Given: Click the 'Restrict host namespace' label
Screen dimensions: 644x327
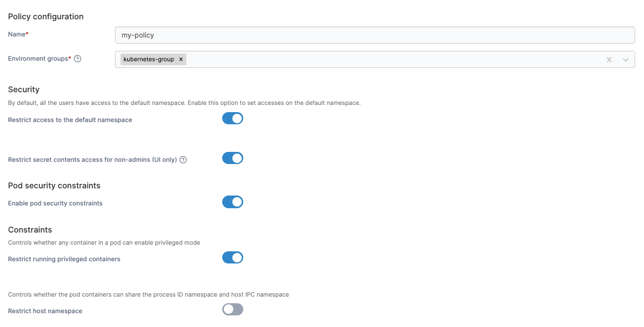Looking at the screenshot, I should pyautogui.click(x=45, y=311).
